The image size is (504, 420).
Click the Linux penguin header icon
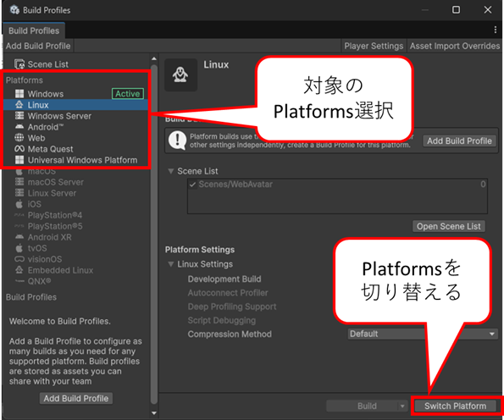tap(180, 75)
